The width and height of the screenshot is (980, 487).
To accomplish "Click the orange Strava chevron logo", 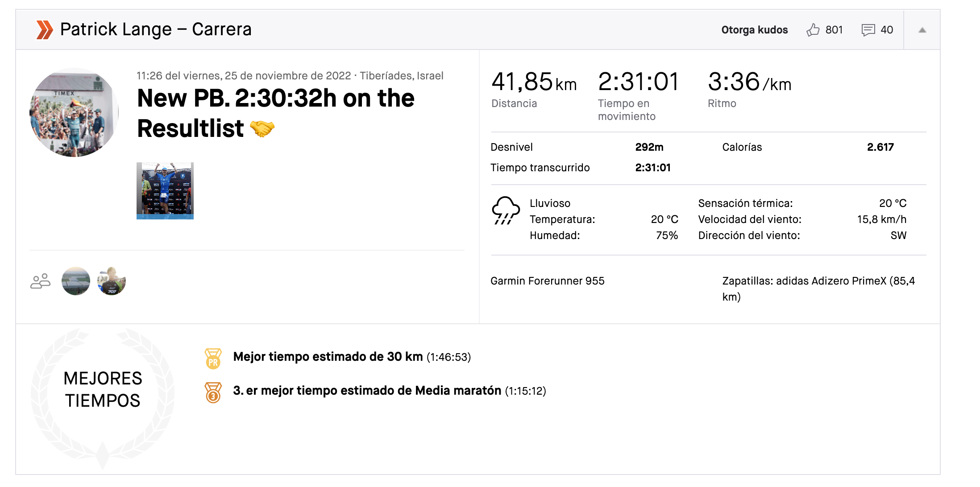I will tap(45, 30).
